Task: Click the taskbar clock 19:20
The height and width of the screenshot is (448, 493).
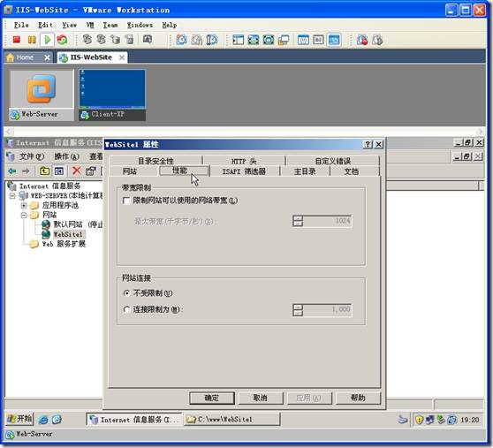Action: tap(470, 420)
